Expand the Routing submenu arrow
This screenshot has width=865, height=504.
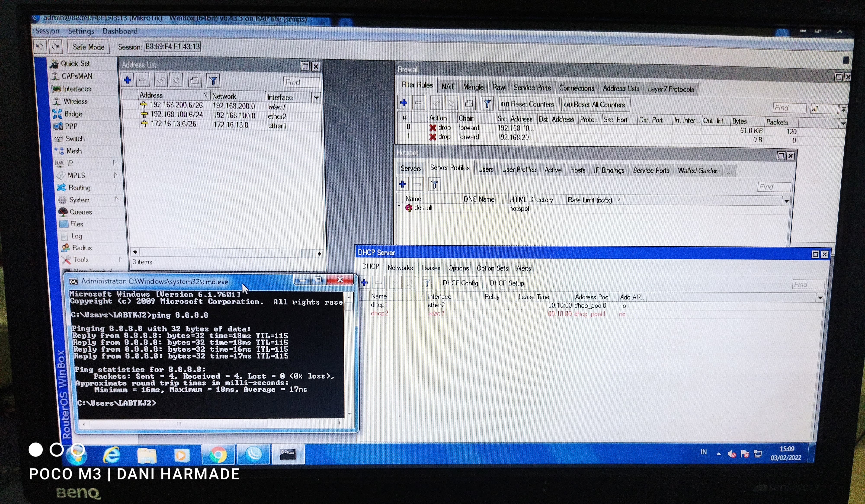pos(116,187)
